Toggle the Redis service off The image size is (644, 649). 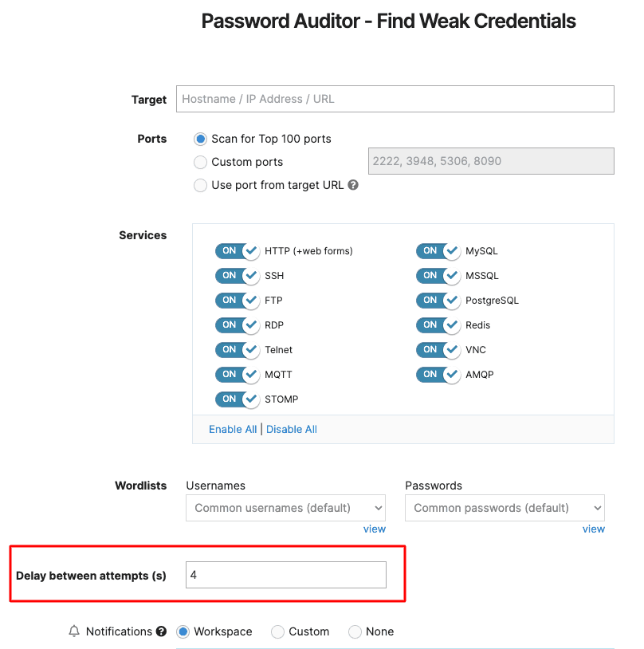(438, 324)
